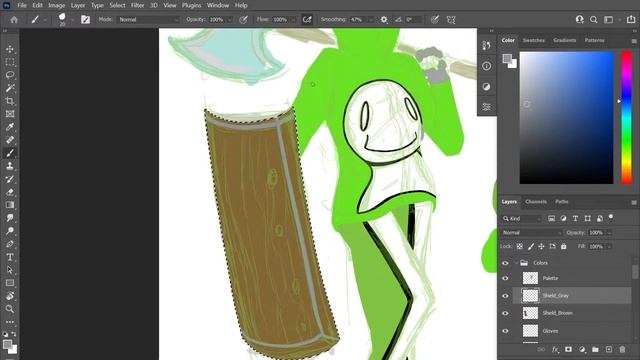Open the File menu

[x=22, y=5]
